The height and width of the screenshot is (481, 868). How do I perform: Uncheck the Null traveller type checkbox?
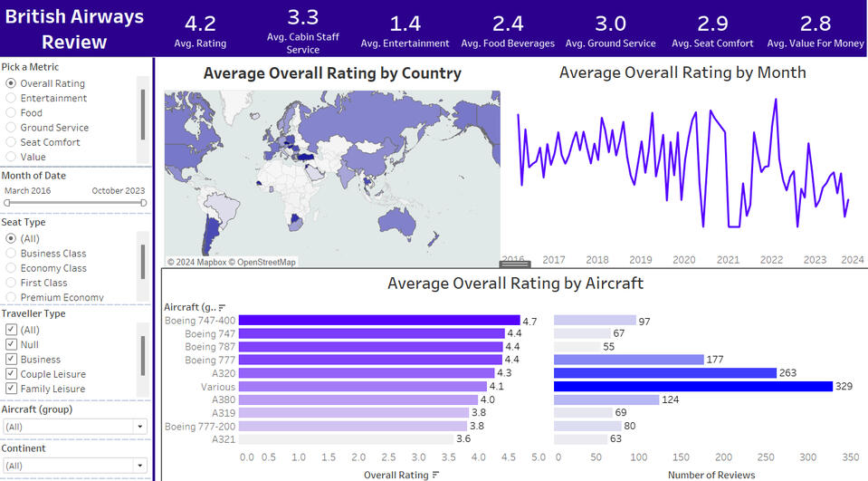coord(11,344)
